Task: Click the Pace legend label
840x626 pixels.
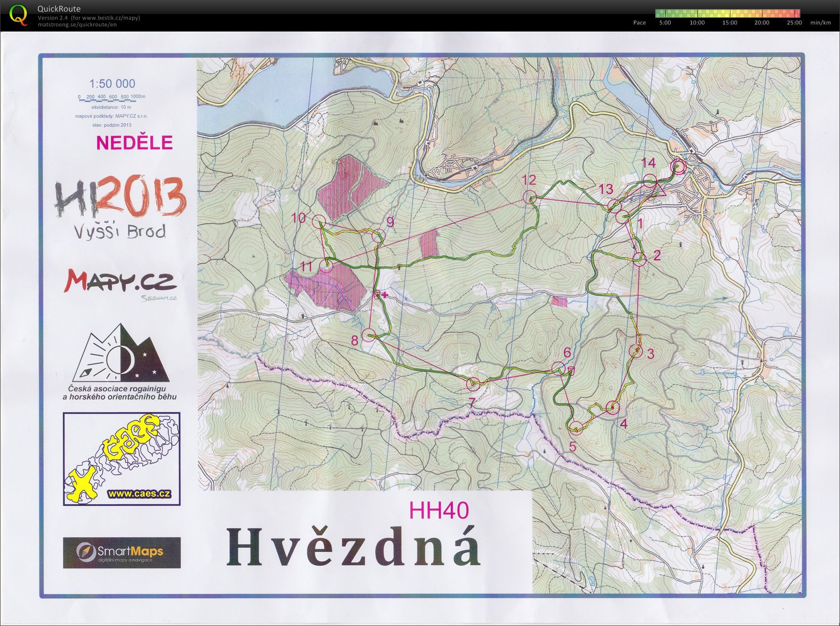Action: (639, 23)
